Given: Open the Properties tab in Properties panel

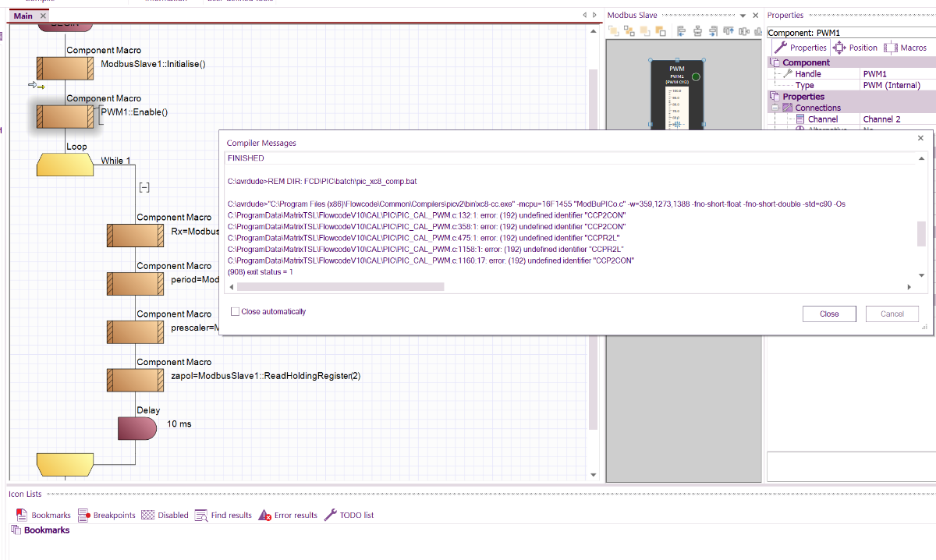Looking at the screenshot, I should coord(800,48).
